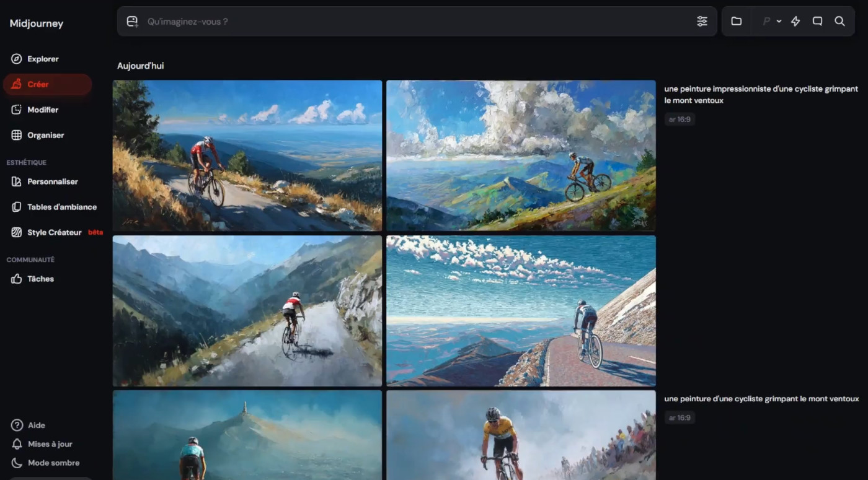Image resolution: width=868 pixels, height=480 pixels.
Task: Click the add image icon in prompt bar
Action: point(132,22)
